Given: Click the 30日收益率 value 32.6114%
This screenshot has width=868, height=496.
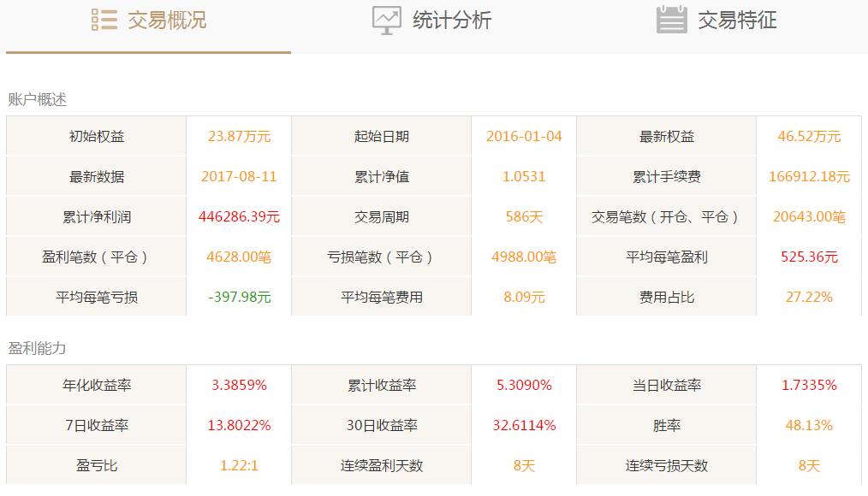Looking at the screenshot, I should (524, 426).
